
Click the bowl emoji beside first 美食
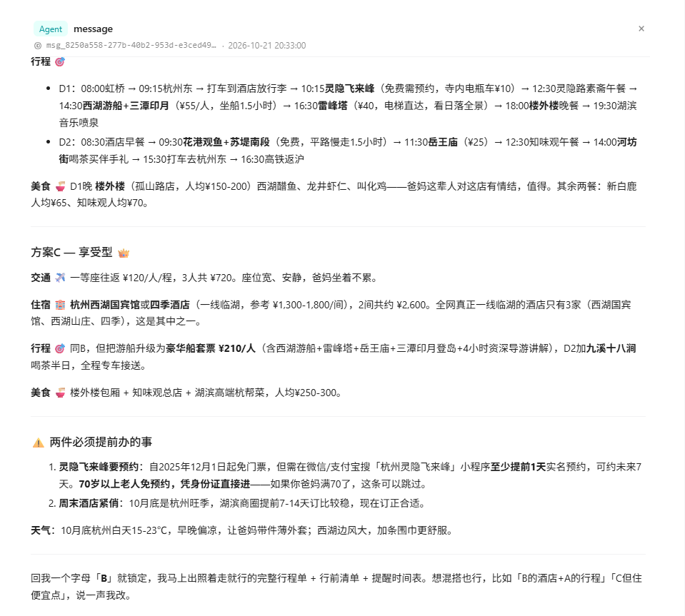tap(60, 187)
